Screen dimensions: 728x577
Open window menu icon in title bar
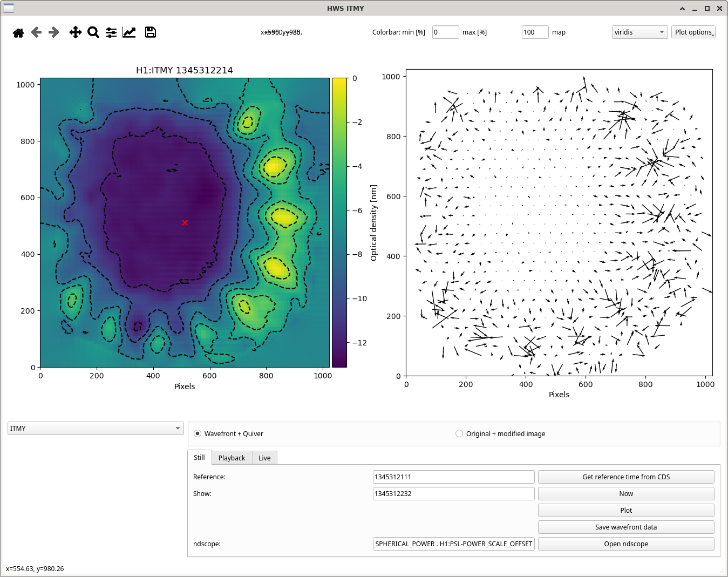[8, 8]
